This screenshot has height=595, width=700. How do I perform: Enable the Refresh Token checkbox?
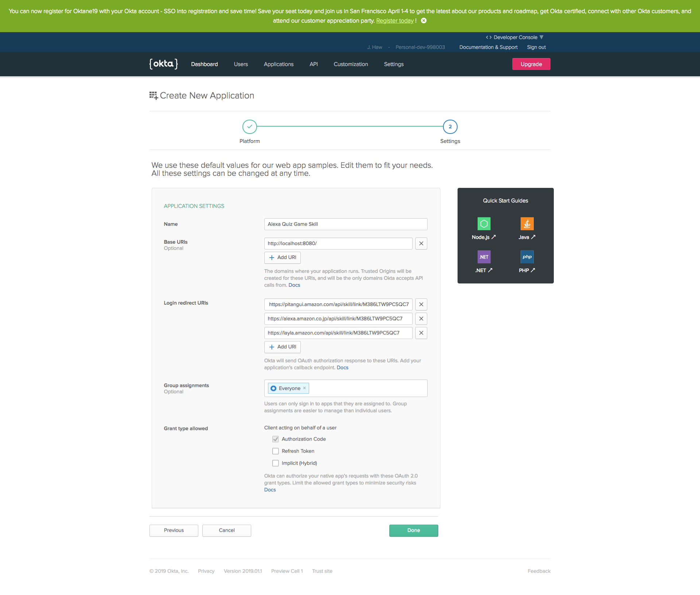(275, 451)
